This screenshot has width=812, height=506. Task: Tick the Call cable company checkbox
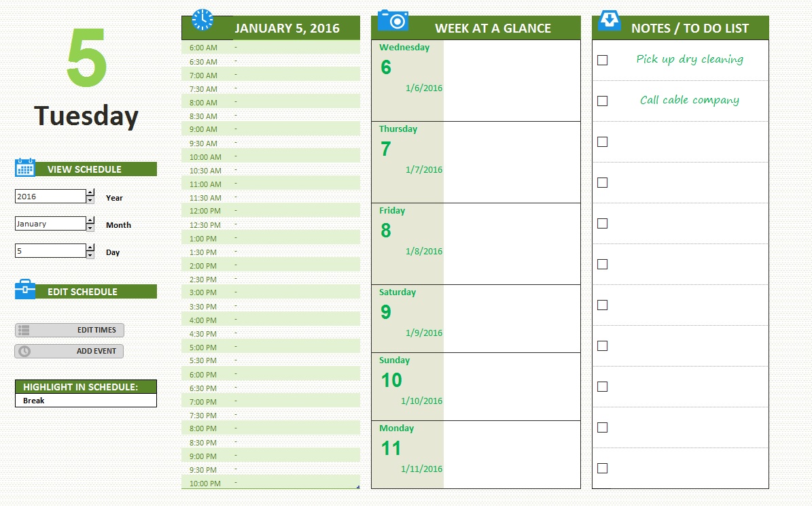602,101
